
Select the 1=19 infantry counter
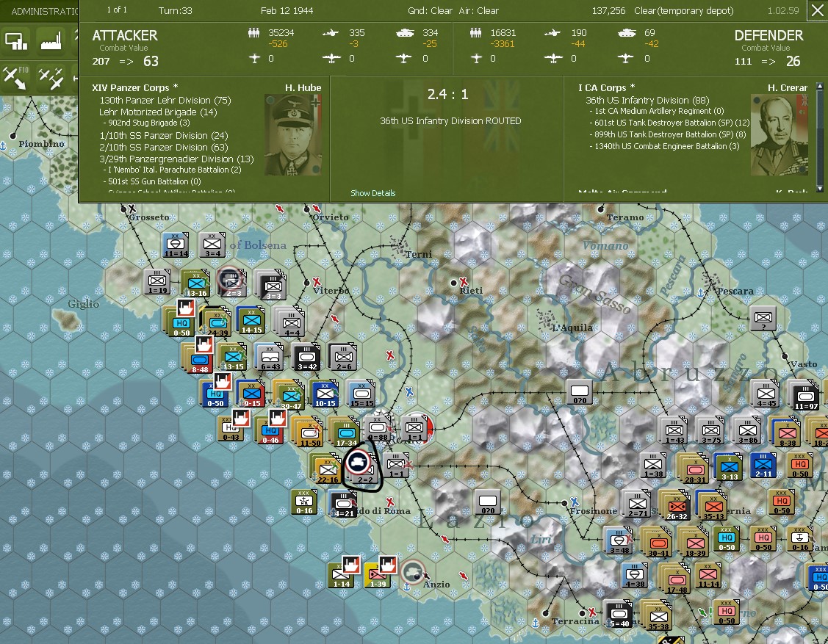click(157, 282)
